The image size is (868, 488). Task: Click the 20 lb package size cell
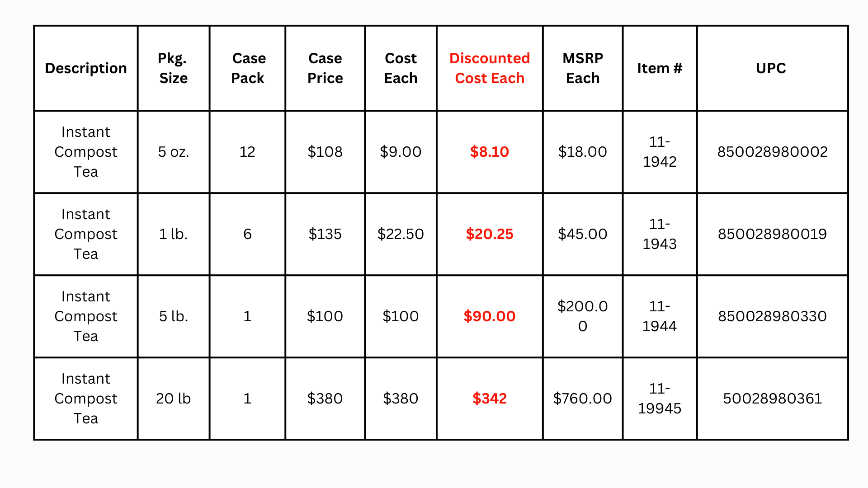(x=174, y=399)
